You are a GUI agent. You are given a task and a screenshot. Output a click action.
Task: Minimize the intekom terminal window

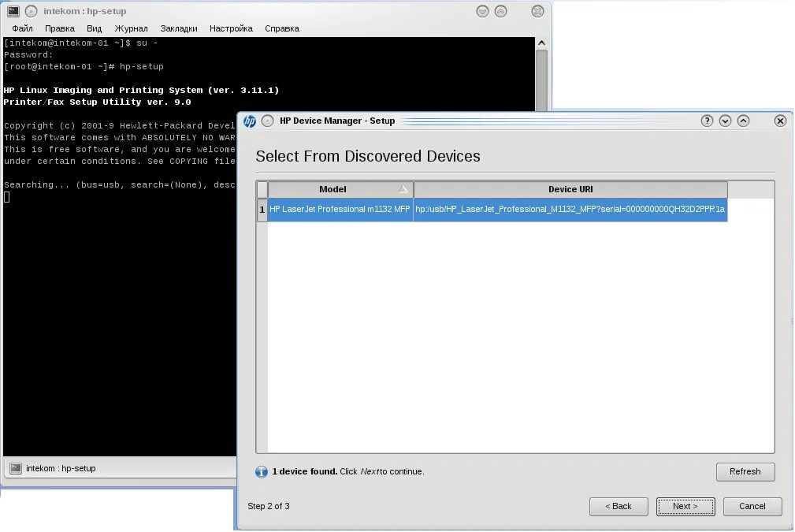point(482,11)
